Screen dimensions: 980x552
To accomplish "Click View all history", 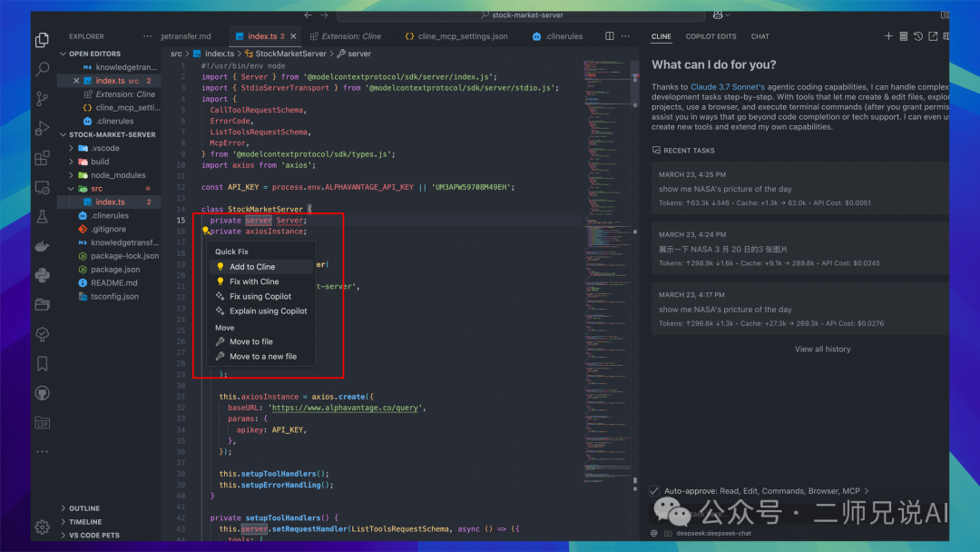I will (822, 349).
